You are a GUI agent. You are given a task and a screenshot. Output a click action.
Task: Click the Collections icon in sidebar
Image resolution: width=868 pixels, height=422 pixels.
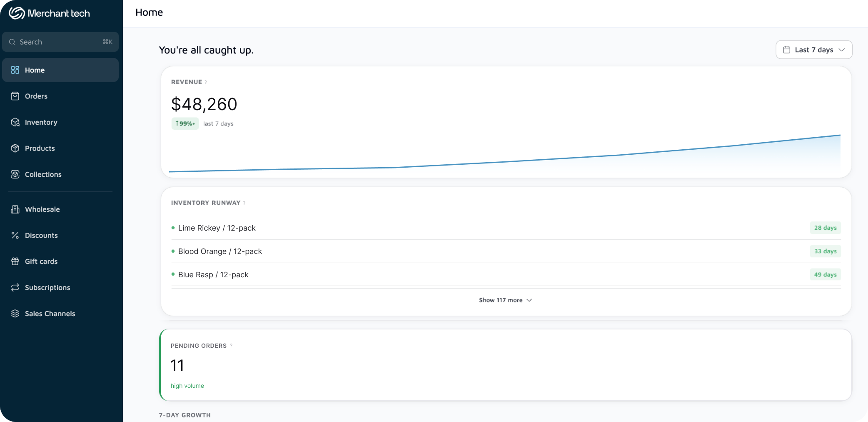click(x=15, y=174)
